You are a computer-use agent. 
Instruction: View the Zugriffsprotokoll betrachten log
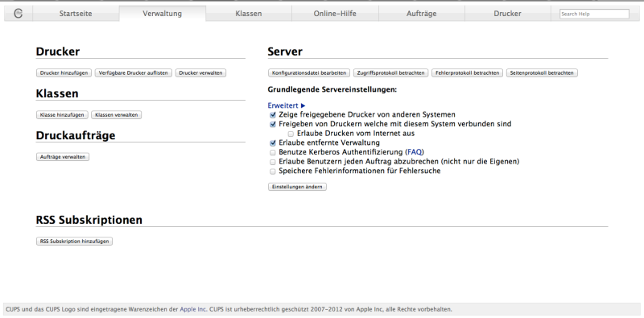tap(391, 72)
